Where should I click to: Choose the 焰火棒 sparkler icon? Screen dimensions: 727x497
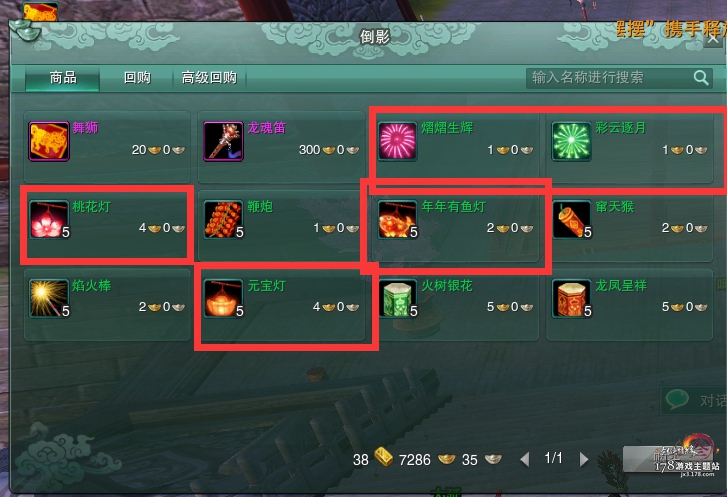(49, 299)
